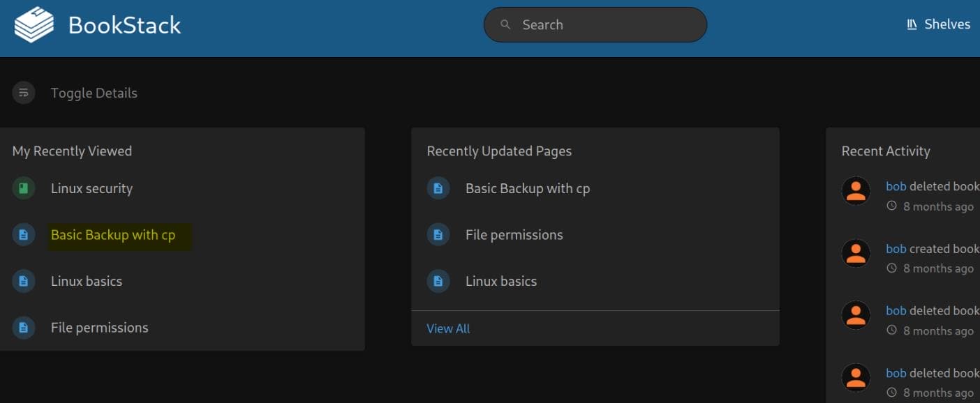Open highlighted Basic Backup with cp link
The width and height of the screenshot is (980, 403).
[x=113, y=235]
